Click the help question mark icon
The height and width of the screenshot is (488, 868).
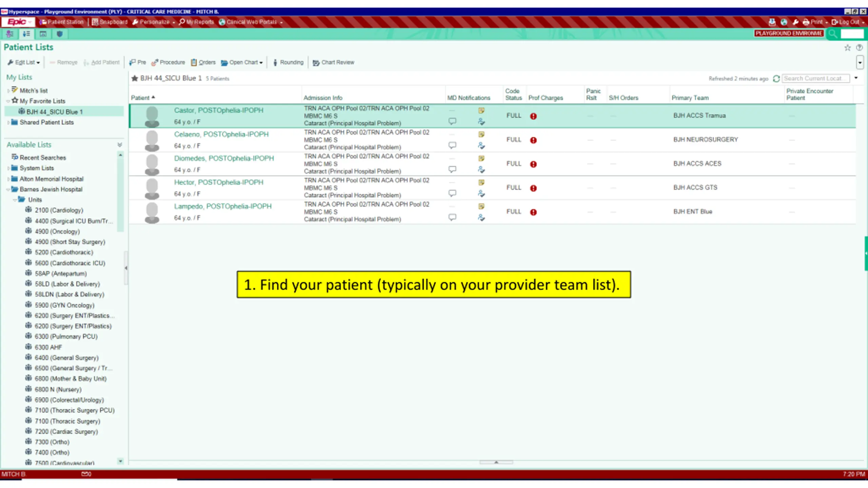click(x=859, y=48)
